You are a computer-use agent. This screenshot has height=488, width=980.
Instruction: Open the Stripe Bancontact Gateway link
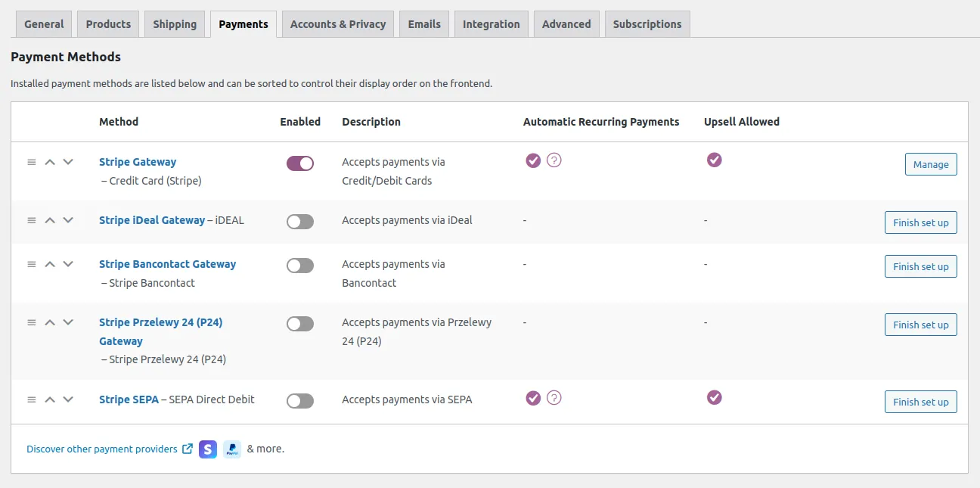click(167, 264)
